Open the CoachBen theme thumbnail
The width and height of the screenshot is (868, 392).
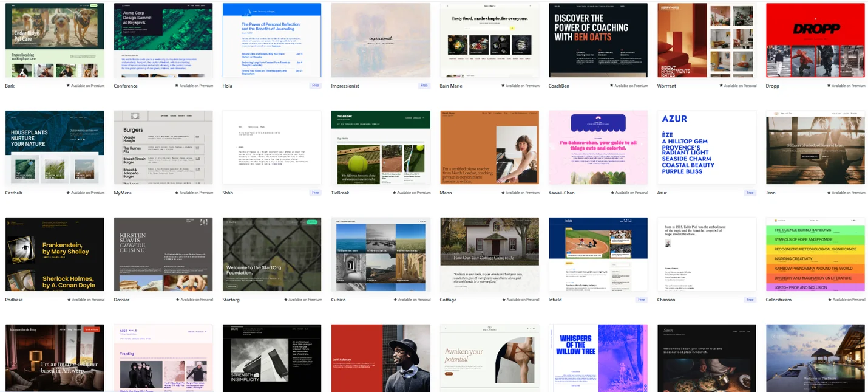coord(598,40)
